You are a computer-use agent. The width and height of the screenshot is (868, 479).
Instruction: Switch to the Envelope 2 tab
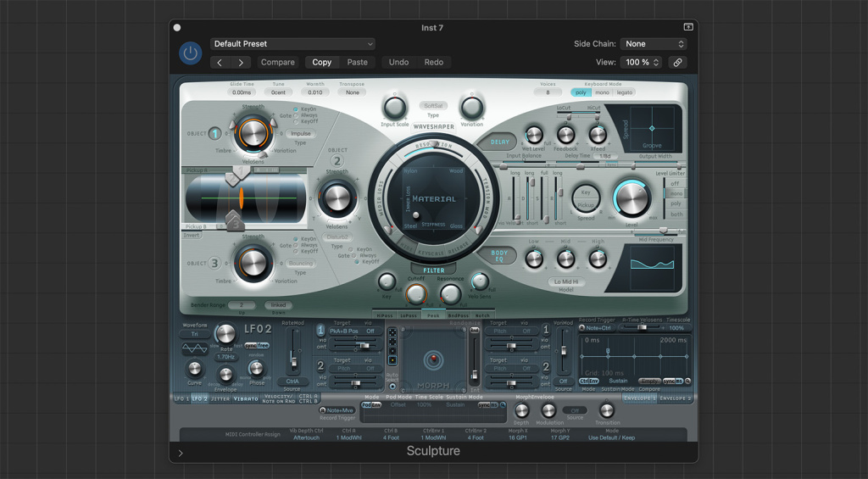click(x=675, y=398)
